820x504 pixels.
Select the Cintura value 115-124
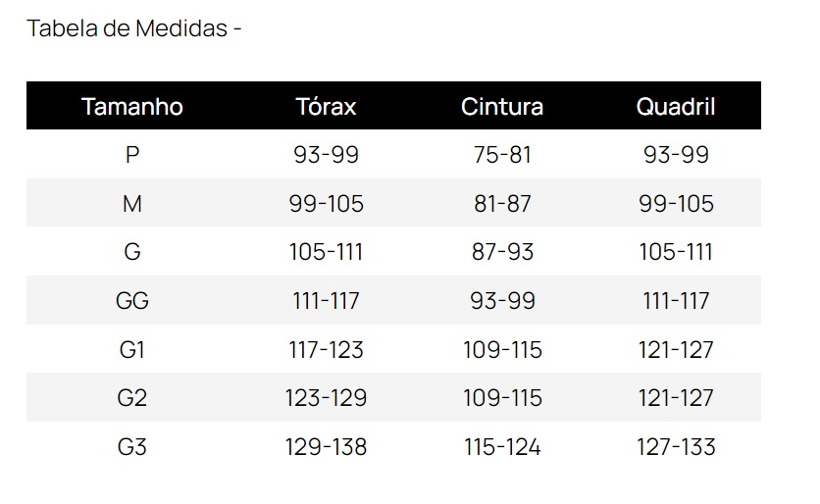[x=502, y=447]
